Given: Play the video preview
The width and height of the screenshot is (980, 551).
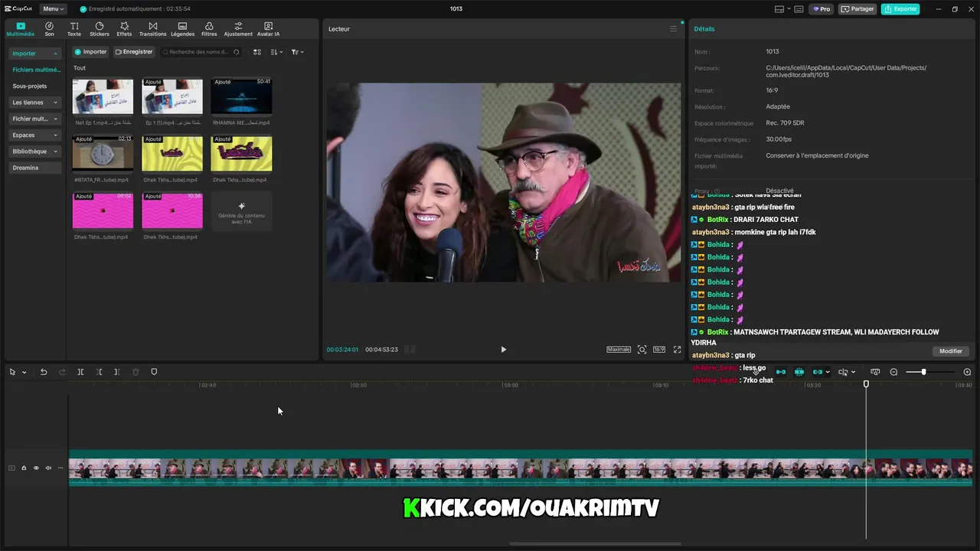Looking at the screenshot, I should coord(503,349).
